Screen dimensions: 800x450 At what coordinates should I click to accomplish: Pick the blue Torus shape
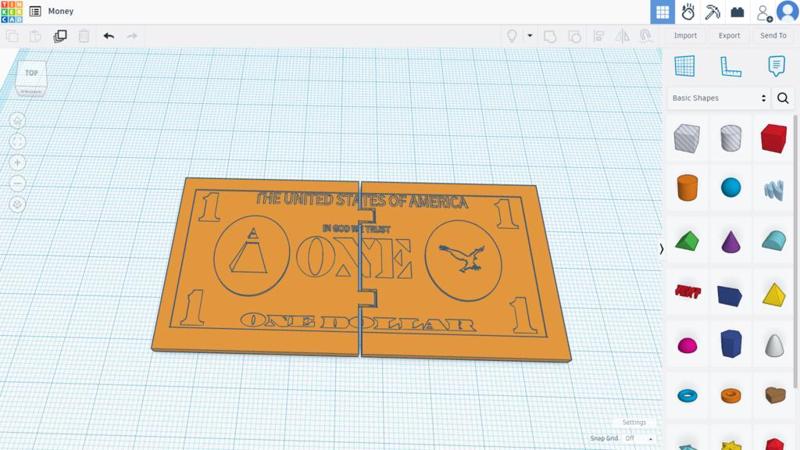pos(687,395)
